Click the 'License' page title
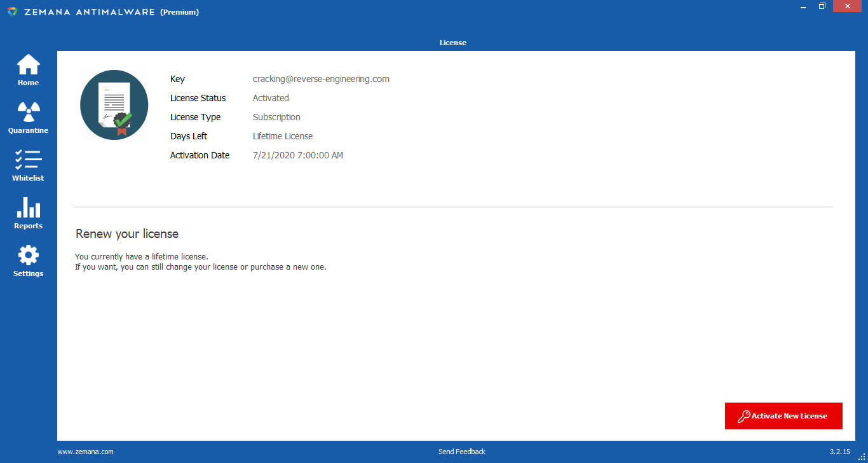 click(453, 43)
